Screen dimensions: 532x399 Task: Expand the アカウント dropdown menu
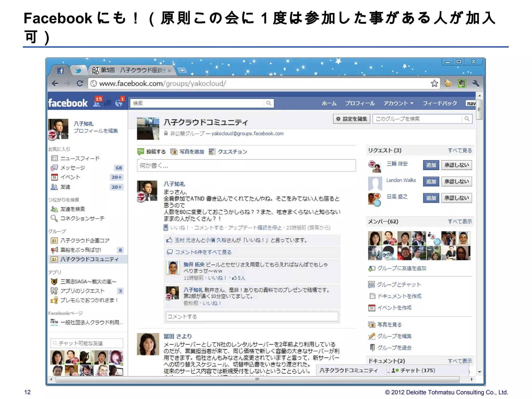(398, 103)
